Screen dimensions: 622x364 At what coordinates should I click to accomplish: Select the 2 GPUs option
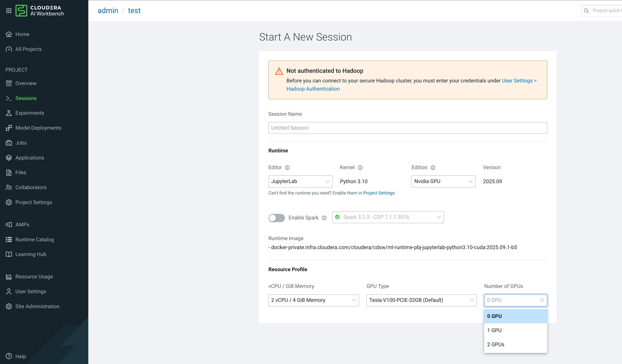click(496, 344)
